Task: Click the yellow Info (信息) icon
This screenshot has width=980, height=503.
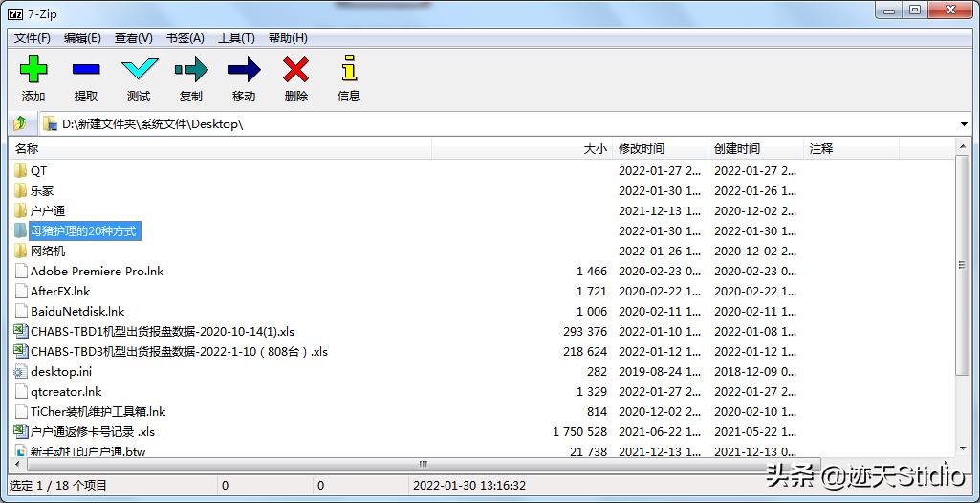Action: [349, 69]
